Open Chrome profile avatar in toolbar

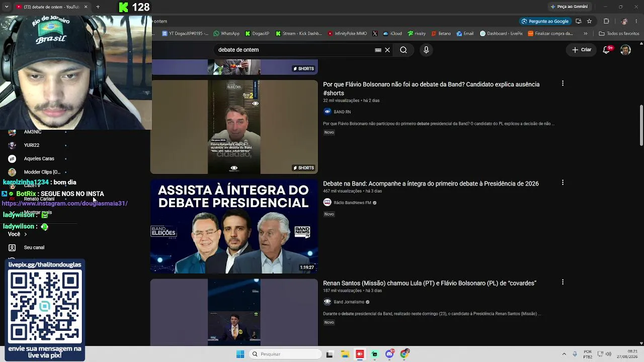click(x=624, y=21)
